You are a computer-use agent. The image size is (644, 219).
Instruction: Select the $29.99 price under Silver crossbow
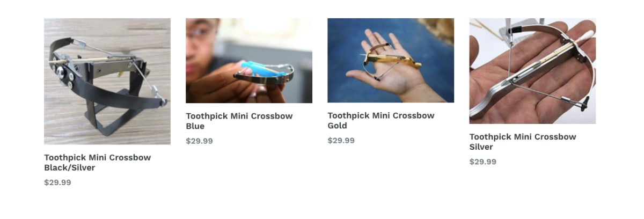point(482,162)
